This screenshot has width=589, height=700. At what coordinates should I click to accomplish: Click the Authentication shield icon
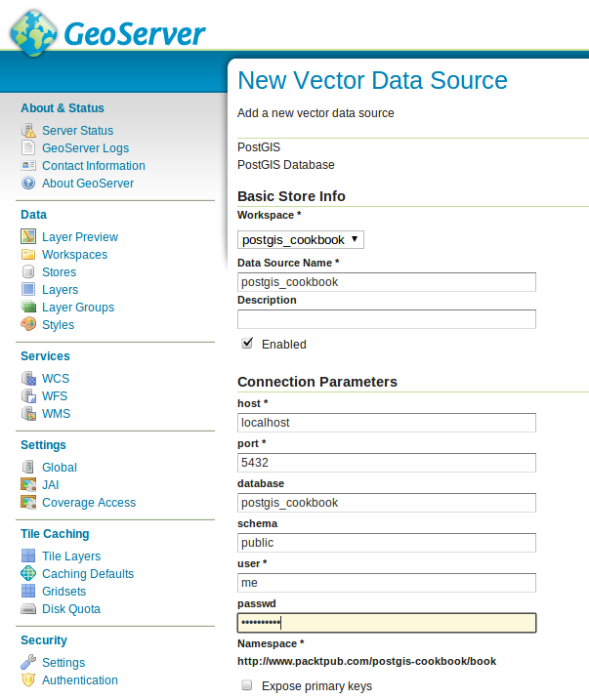(x=28, y=680)
